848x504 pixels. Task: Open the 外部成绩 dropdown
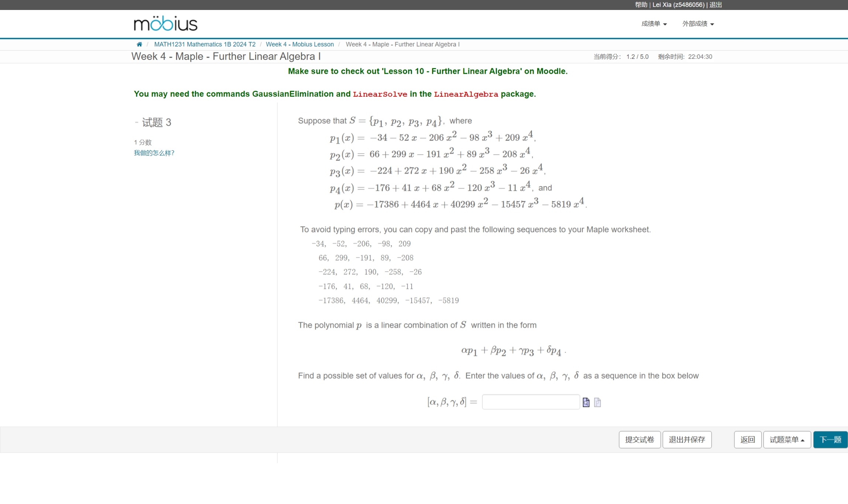(697, 23)
